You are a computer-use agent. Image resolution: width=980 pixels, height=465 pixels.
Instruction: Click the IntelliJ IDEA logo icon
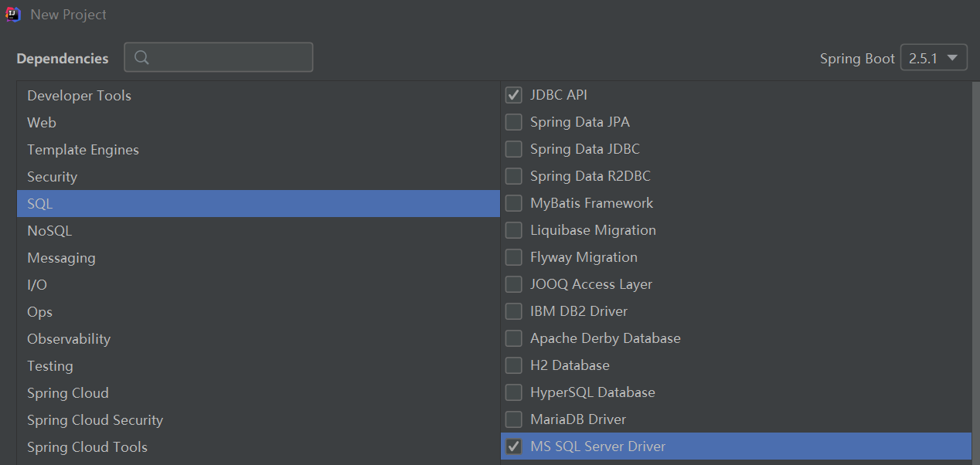[13, 14]
